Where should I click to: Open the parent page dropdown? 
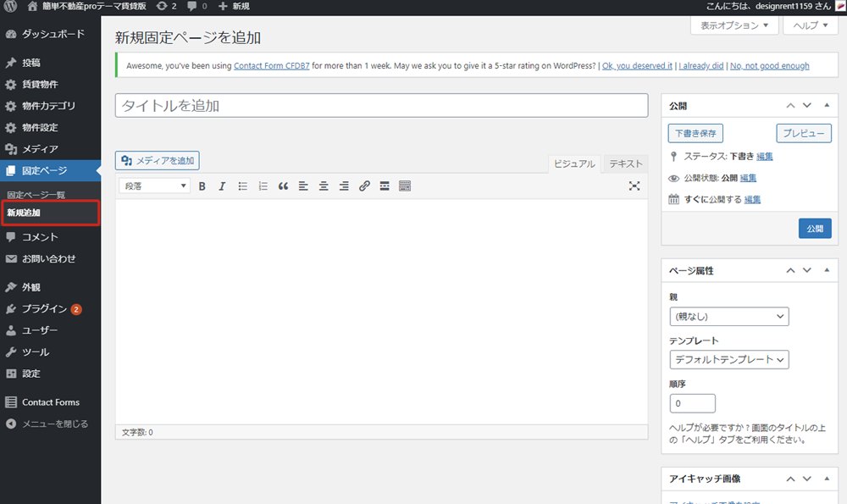[x=728, y=317]
